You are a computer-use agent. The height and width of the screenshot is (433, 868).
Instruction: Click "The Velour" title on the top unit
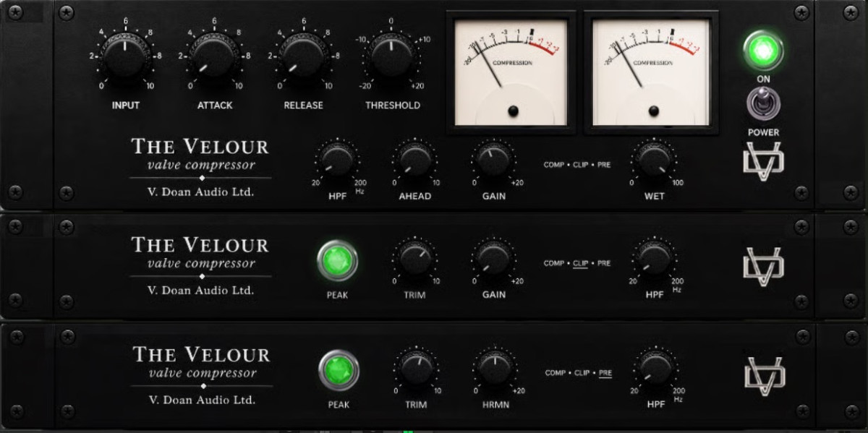click(200, 147)
